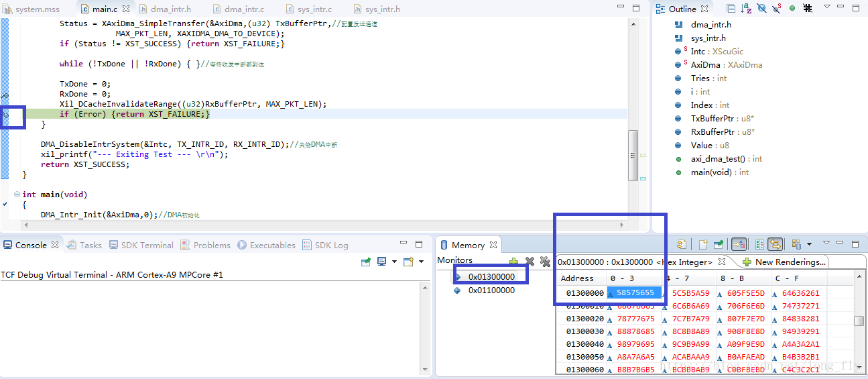Image resolution: width=868 pixels, height=379 pixels.
Task: Toggle memory monitors pane button
Action: 740,245
